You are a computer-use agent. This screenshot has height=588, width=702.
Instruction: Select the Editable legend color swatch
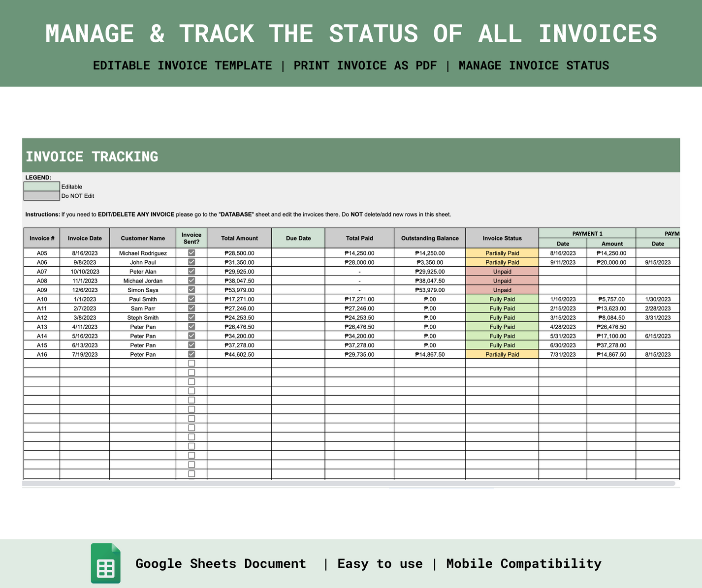tap(41, 186)
